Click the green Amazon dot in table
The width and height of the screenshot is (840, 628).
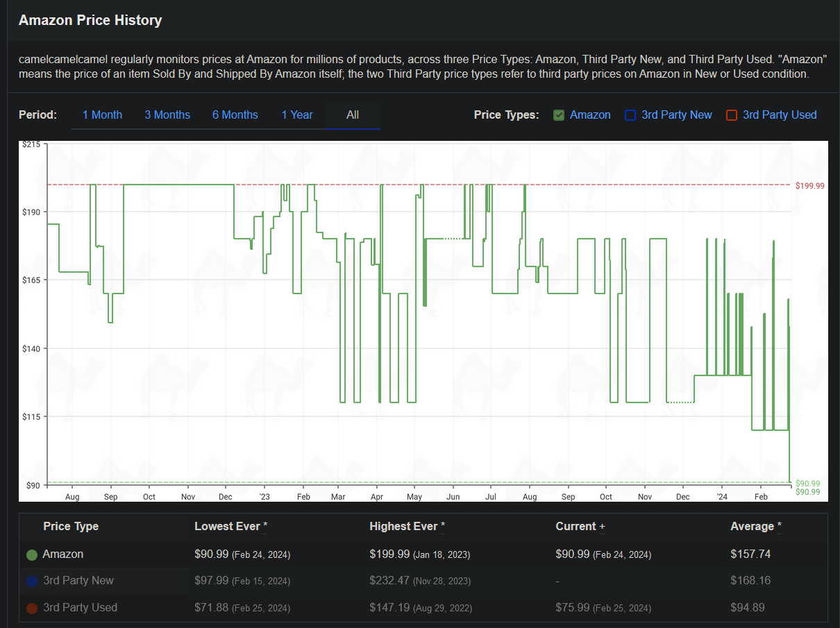(x=31, y=555)
